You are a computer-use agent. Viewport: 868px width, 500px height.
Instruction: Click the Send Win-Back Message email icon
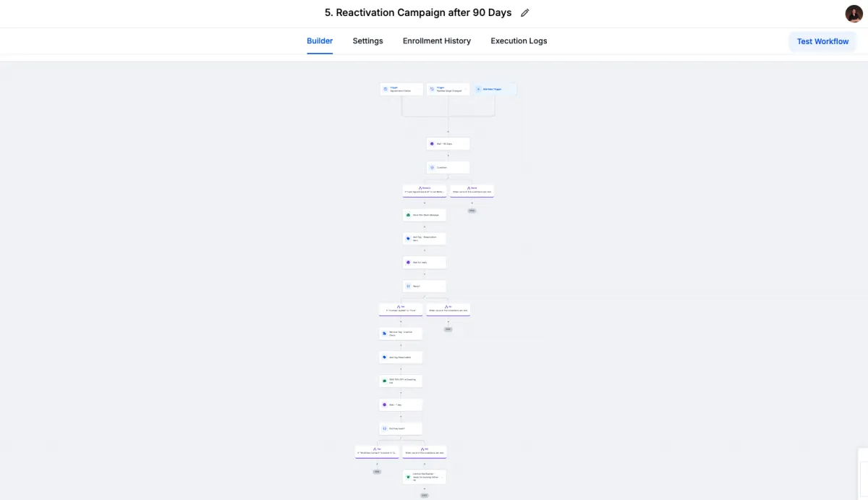[x=408, y=215]
